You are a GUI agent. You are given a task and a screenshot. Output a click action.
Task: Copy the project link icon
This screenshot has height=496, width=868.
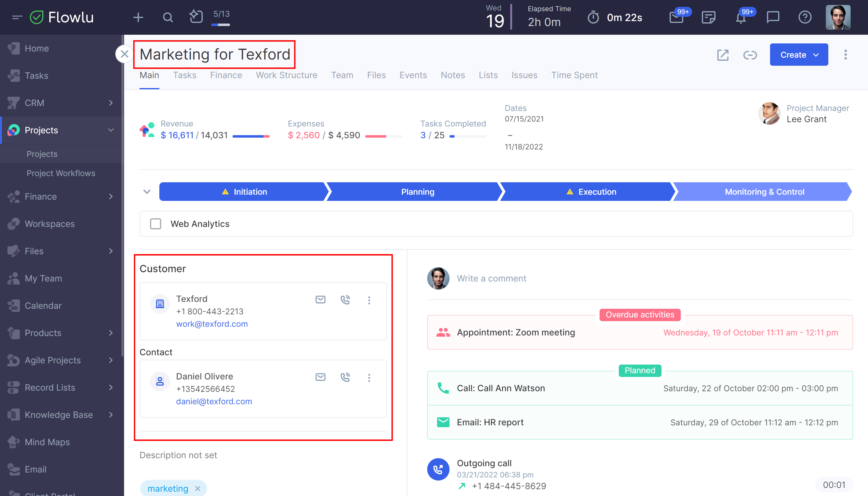[x=750, y=55]
